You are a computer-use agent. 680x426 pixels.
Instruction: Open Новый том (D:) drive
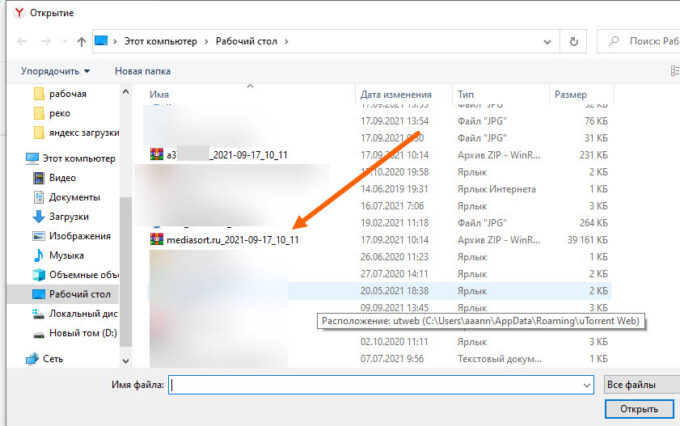83,333
